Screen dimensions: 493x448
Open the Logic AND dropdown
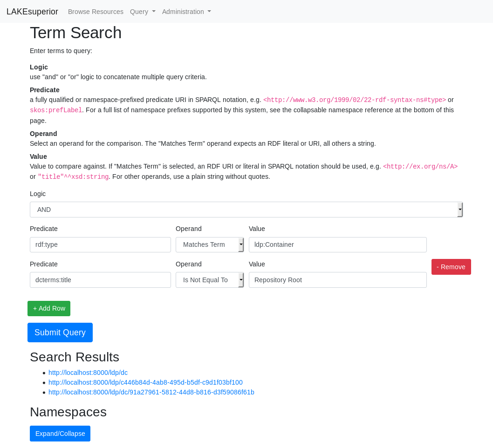click(246, 210)
